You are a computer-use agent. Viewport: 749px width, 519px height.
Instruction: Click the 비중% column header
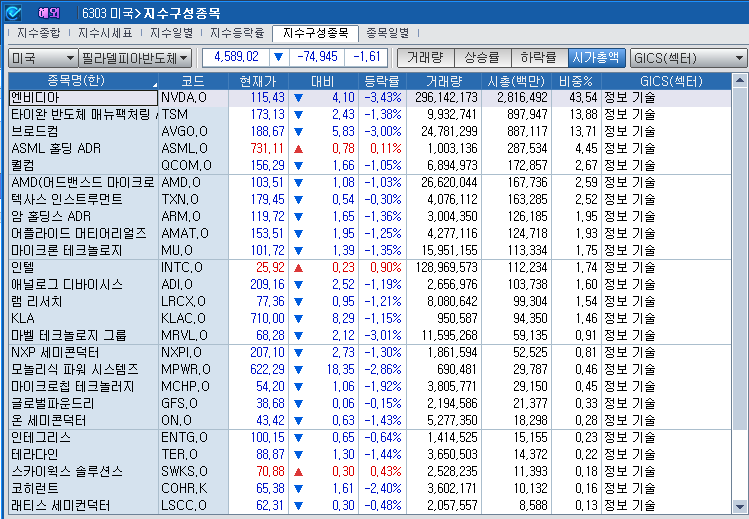(x=576, y=81)
